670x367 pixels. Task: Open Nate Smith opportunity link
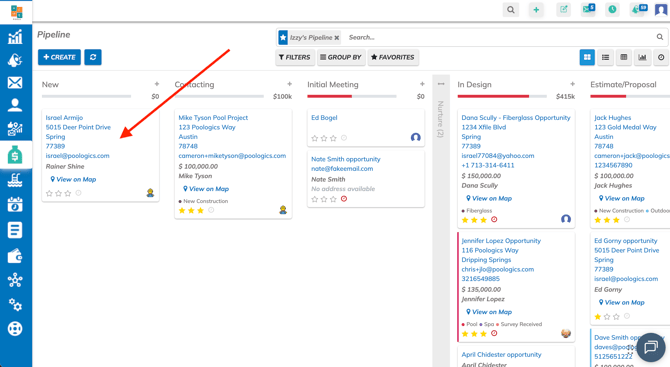pyautogui.click(x=346, y=159)
